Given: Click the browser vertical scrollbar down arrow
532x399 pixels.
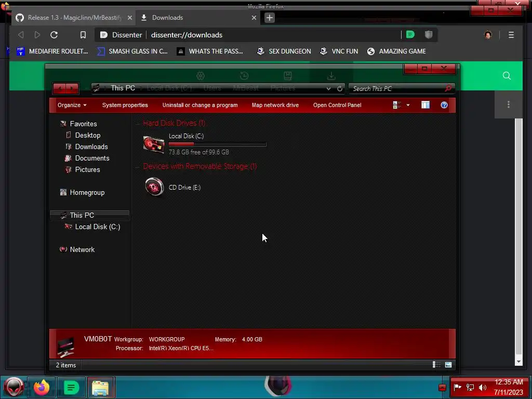Looking at the screenshot, I should (x=518, y=362).
